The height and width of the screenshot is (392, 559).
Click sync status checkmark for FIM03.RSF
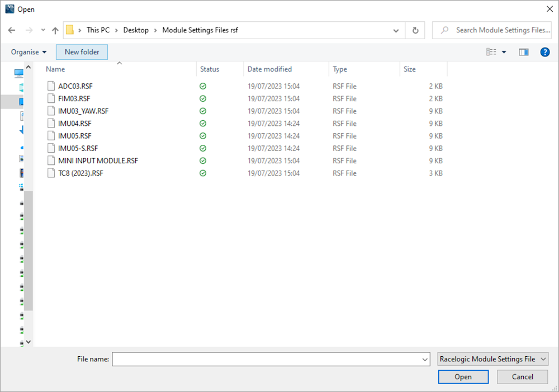click(203, 98)
